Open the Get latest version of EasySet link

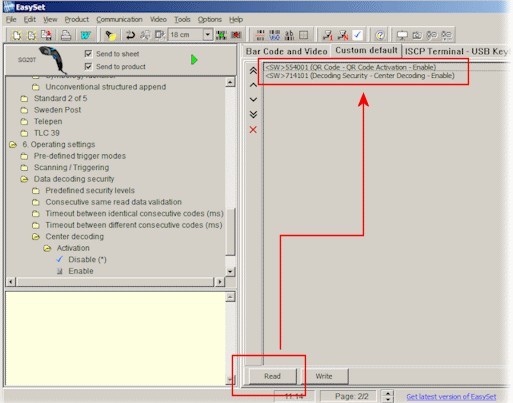[451, 397]
